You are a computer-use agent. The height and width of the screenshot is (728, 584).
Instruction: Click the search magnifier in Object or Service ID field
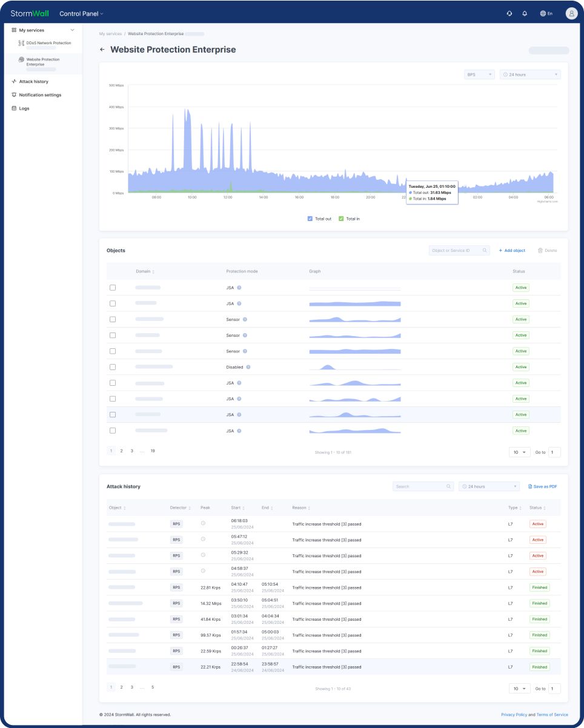pyautogui.click(x=483, y=250)
